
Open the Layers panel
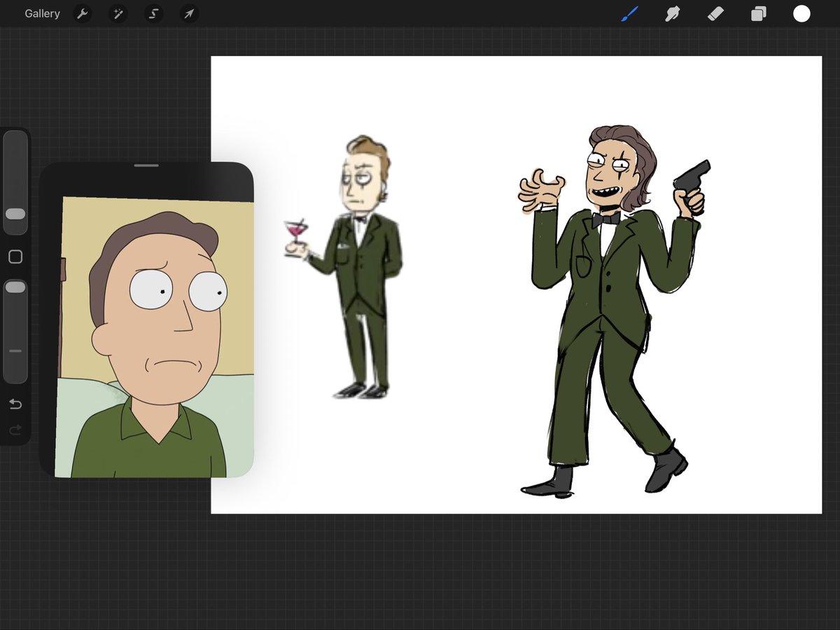759,14
